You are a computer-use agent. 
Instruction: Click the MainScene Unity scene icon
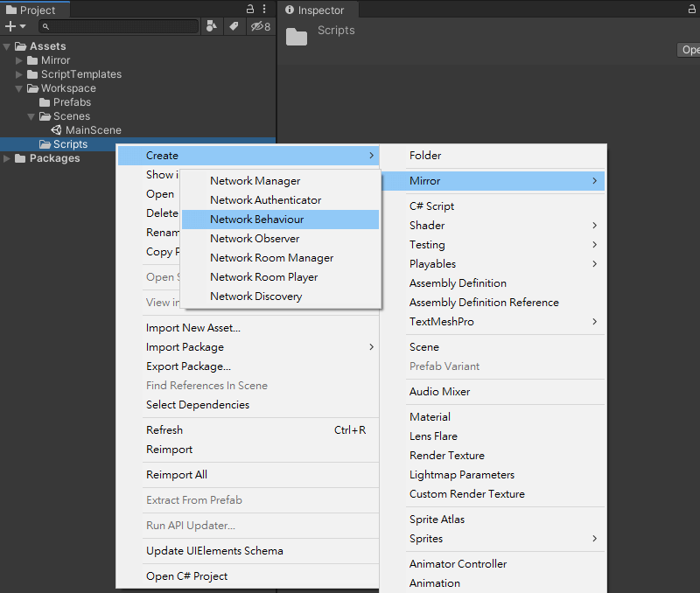(56, 129)
